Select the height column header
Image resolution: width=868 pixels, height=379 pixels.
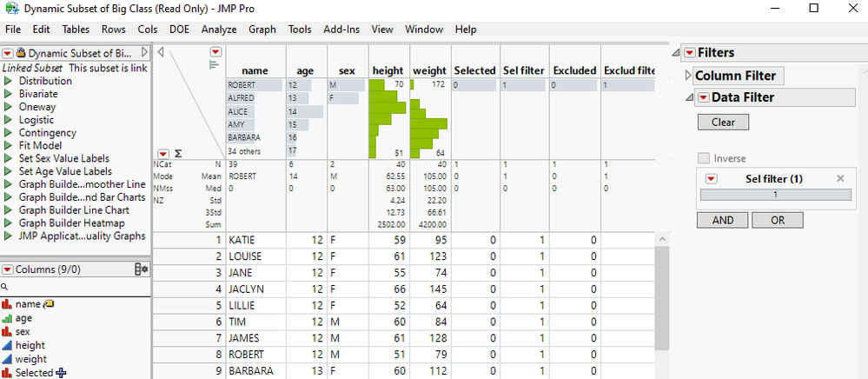tap(388, 70)
